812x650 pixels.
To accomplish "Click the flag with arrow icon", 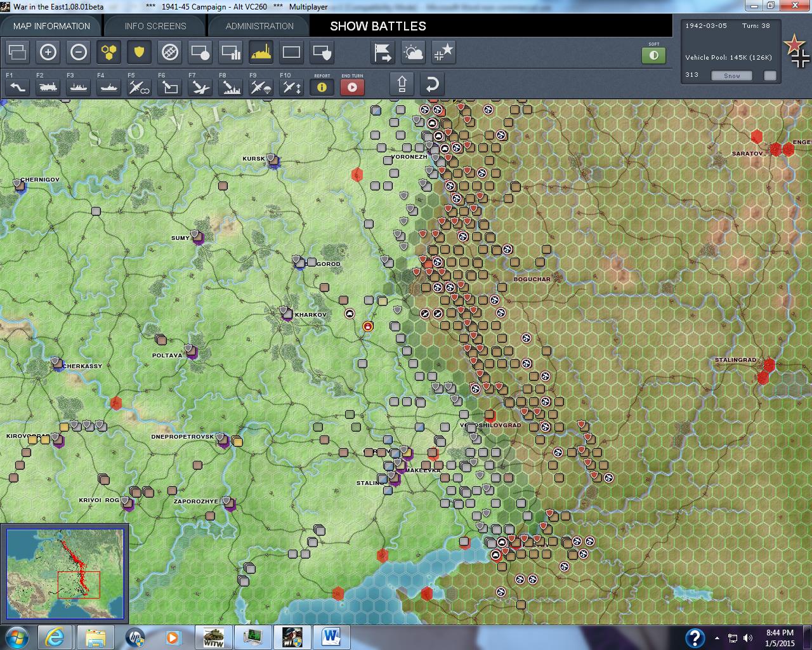I will coord(383,52).
